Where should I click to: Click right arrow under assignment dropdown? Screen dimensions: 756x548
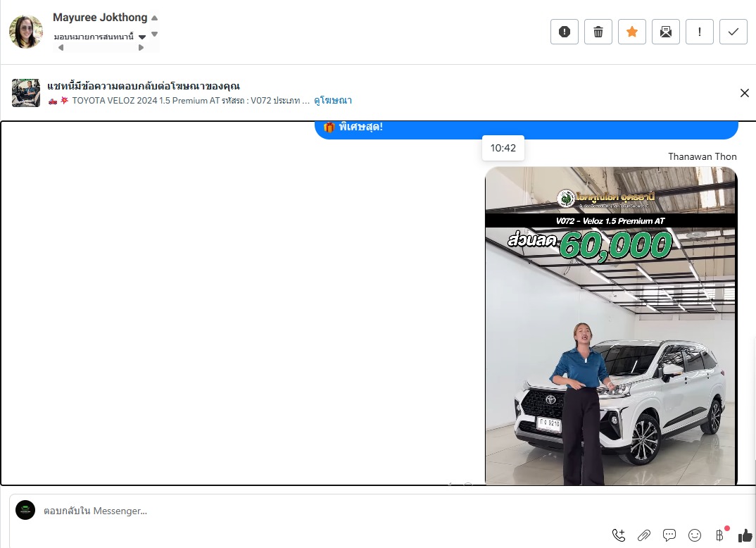[x=141, y=47]
